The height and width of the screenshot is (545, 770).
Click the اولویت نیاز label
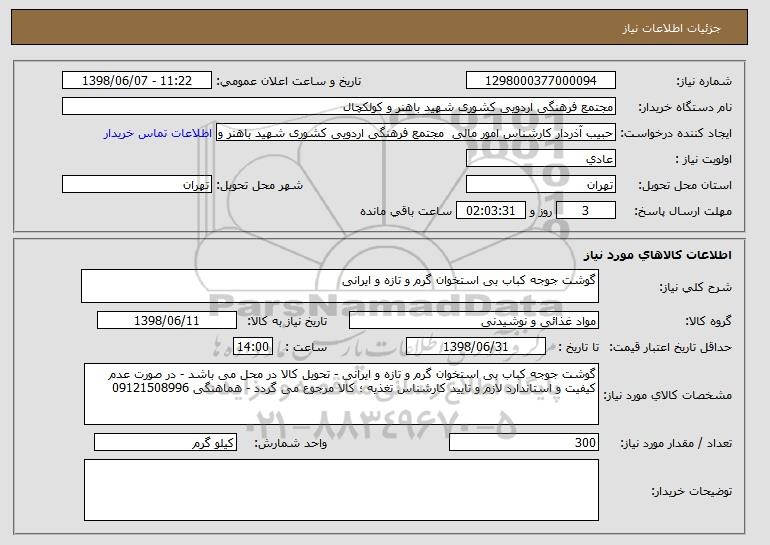tap(704, 159)
